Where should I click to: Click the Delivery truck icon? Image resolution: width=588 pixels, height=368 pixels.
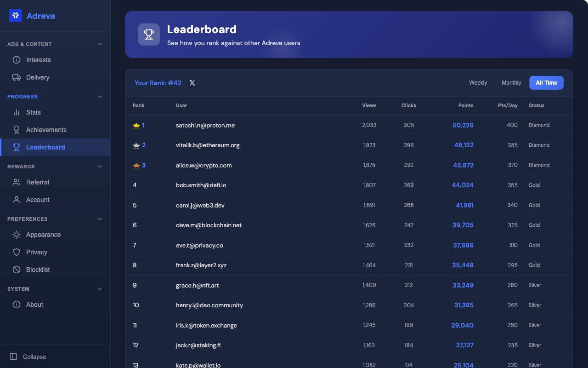click(x=17, y=77)
